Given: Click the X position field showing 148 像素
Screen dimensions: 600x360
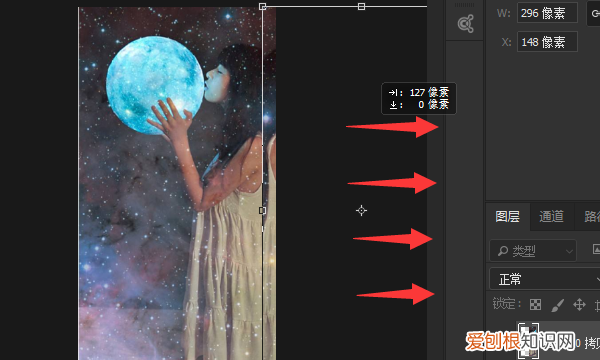Looking at the screenshot, I should click(547, 42).
